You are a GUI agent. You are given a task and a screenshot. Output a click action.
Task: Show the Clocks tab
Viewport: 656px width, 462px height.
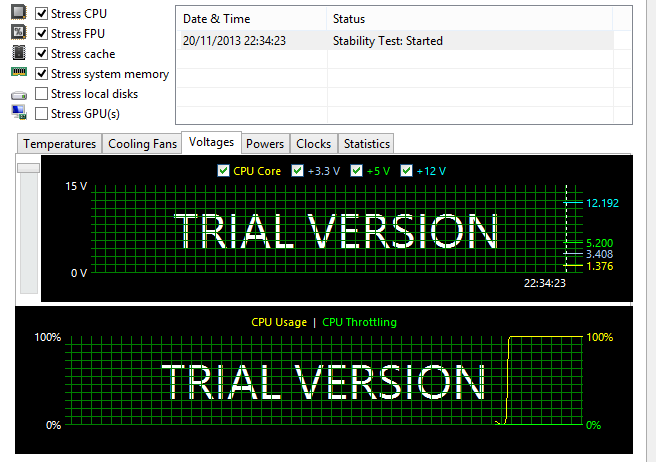pos(314,144)
